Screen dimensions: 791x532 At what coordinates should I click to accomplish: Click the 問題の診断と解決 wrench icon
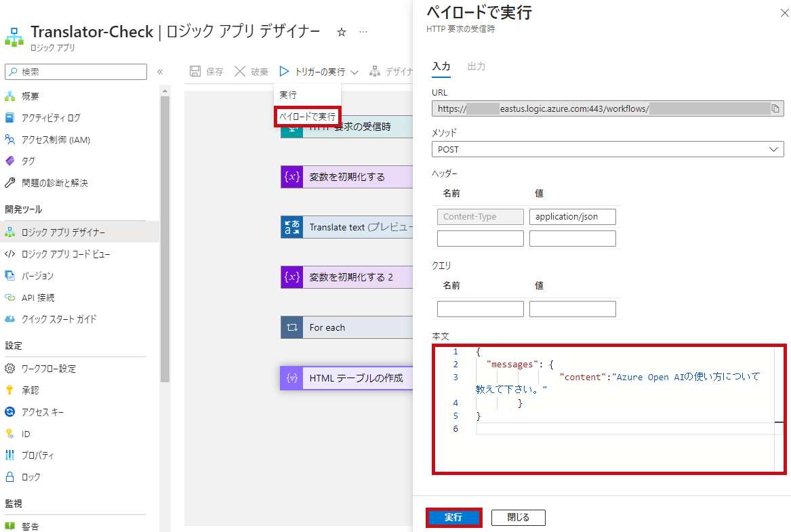click(x=9, y=182)
